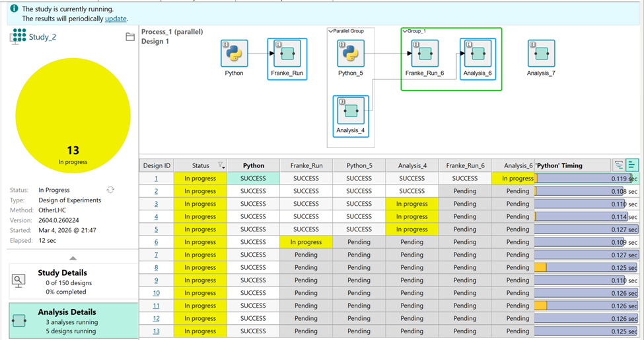Screen dimensions: 644x340
Task: Select the highlighted Python SUCCESS cell for design 1
Action: [254, 179]
